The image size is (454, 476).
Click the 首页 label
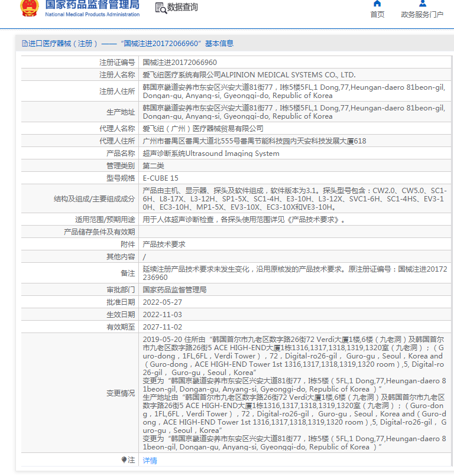(377, 15)
